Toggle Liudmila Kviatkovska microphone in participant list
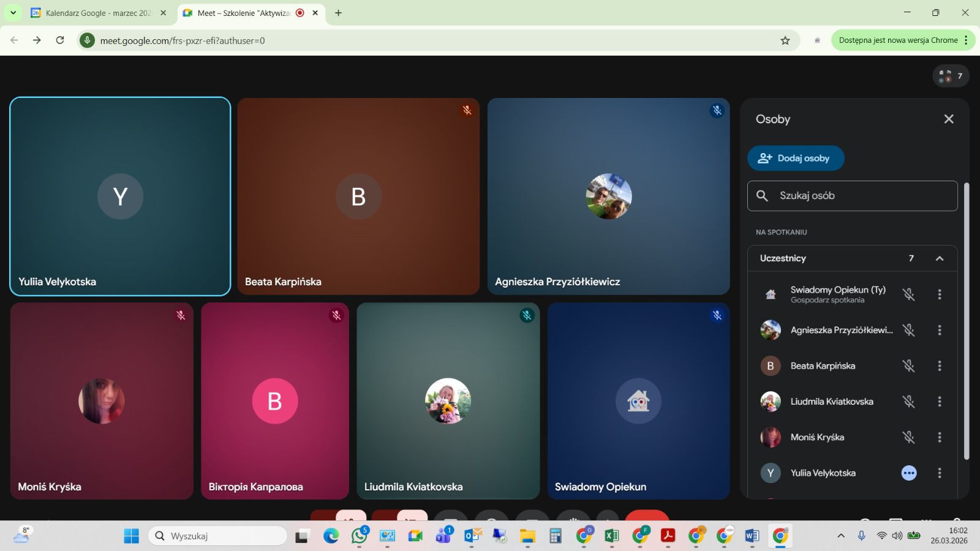Screen dimensions: 980x551 click(x=908, y=402)
